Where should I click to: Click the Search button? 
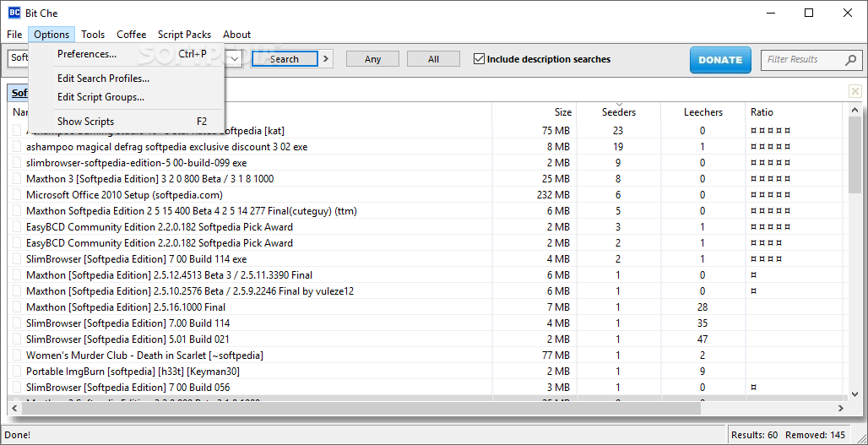[x=285, y=59]
